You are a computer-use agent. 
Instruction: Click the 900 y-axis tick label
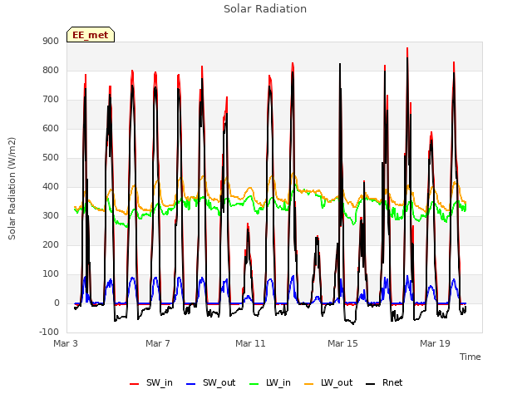51,41
